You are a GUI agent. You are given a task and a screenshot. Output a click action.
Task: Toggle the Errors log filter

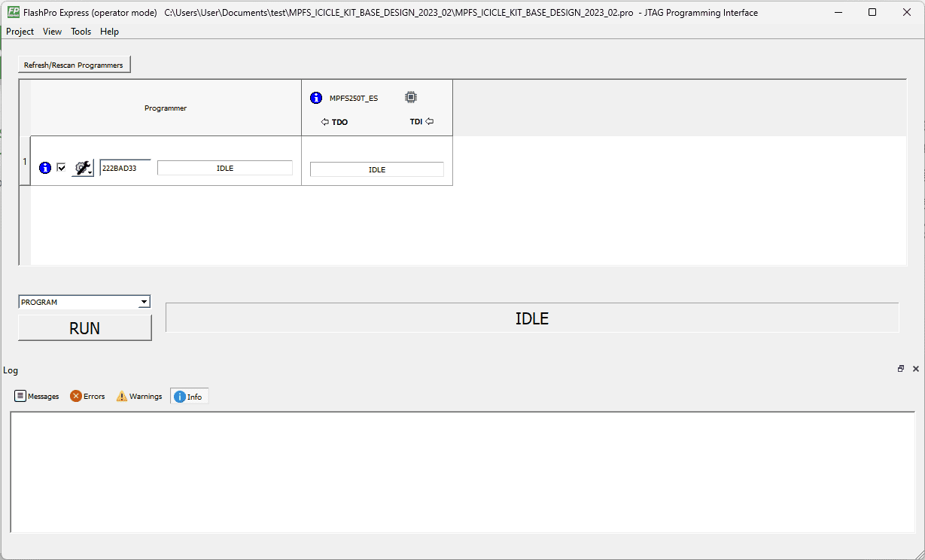click(x=87, y=396)
